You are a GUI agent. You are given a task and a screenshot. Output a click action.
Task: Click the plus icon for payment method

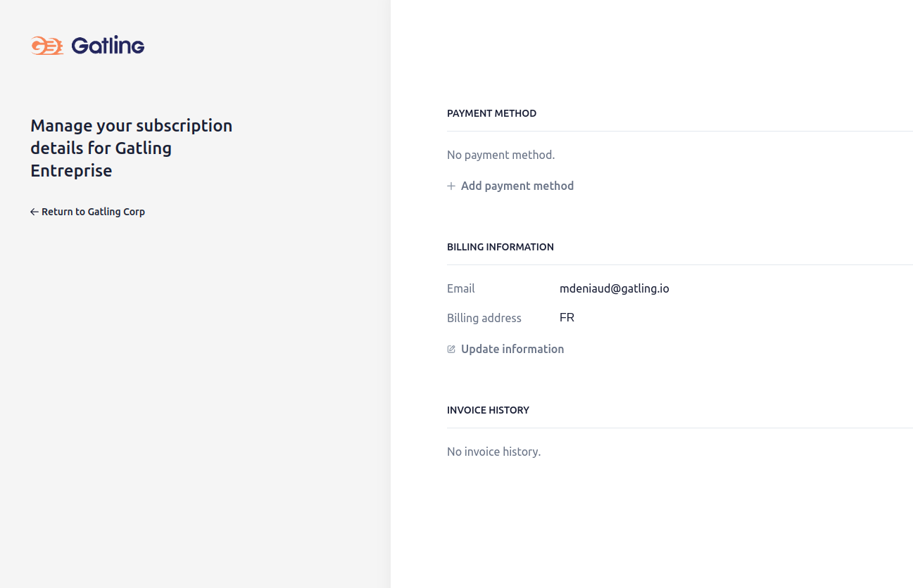451,186
